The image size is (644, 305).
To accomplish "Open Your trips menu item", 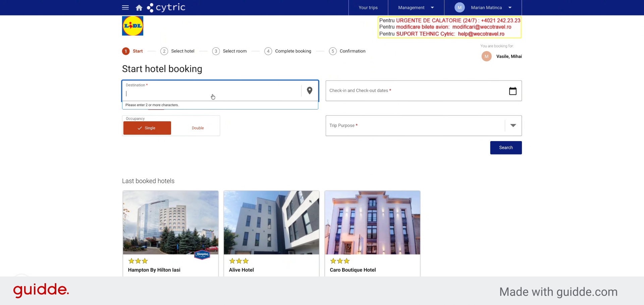I will (368, 7).
